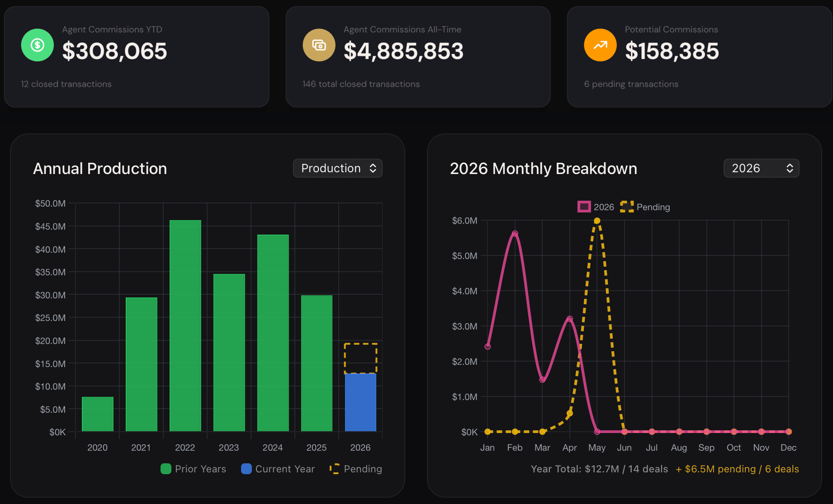Open the 2026 year dropdown
The height and width of the screenshot is (504, 833).
pos(761,168)
